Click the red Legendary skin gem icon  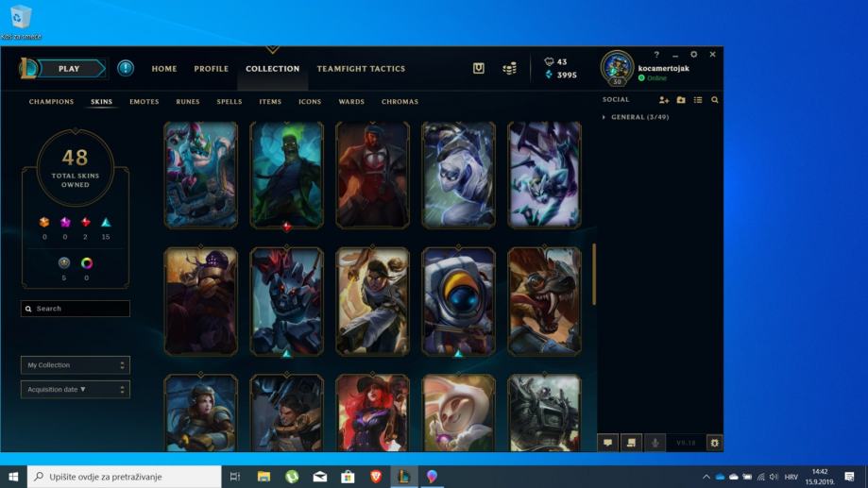(x=85, y=222)
